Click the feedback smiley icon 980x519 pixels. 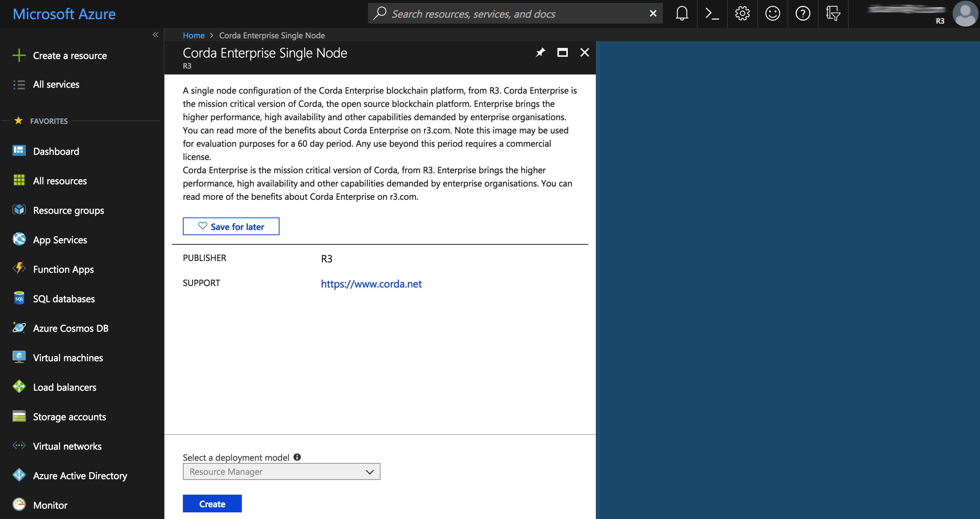tap(772, 14)
